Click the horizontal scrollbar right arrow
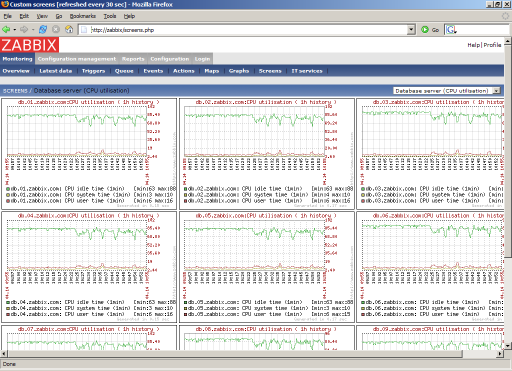The image size is (512, 371). 500,354
